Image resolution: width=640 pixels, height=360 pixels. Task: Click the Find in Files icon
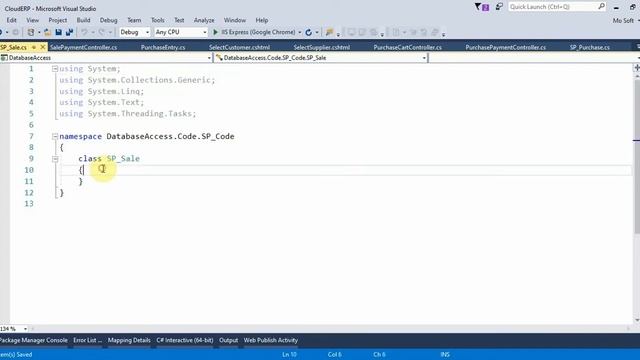(x=329, y=32)
